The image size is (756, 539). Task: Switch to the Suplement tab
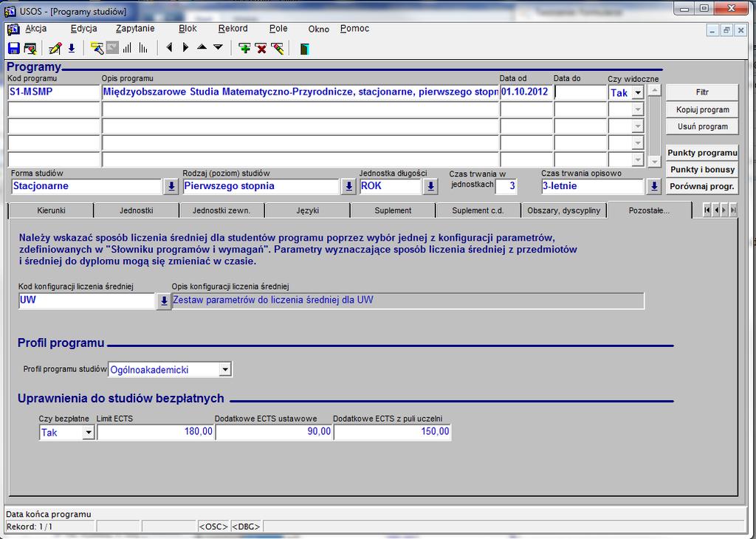(393, 210)
